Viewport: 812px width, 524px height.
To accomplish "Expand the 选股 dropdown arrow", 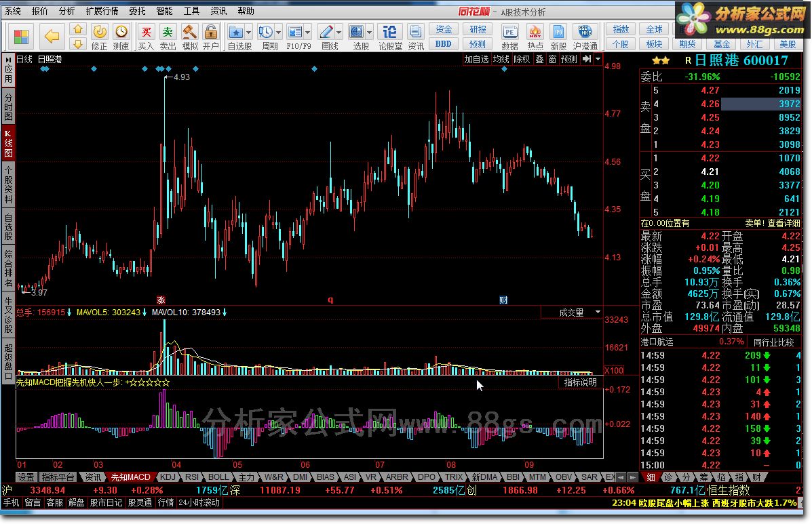I will coord(369,33).
